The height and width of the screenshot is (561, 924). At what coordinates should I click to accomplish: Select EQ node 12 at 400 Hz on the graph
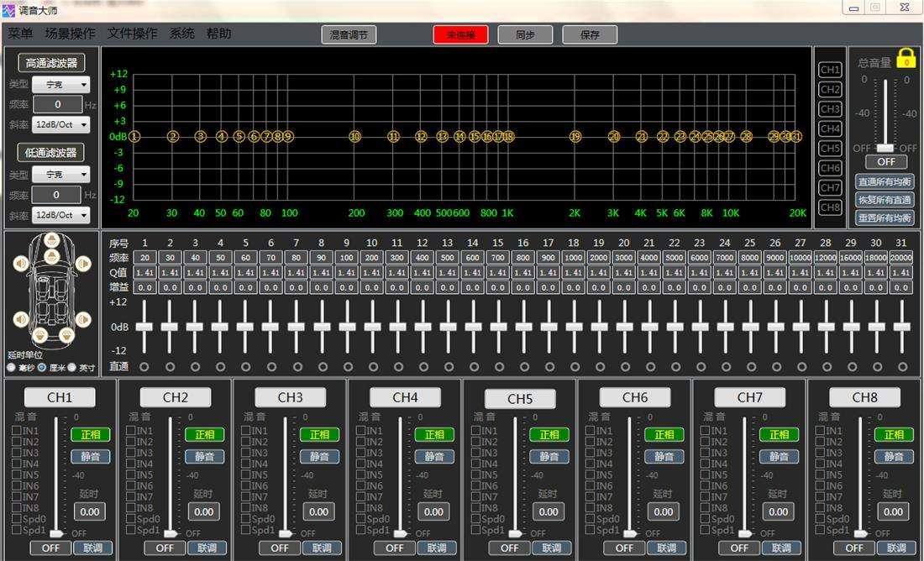421,137
